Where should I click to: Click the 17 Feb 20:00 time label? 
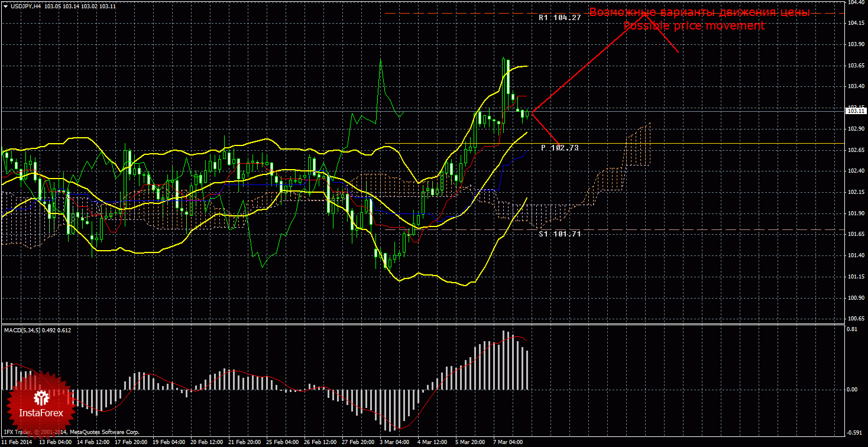point(131,442)
